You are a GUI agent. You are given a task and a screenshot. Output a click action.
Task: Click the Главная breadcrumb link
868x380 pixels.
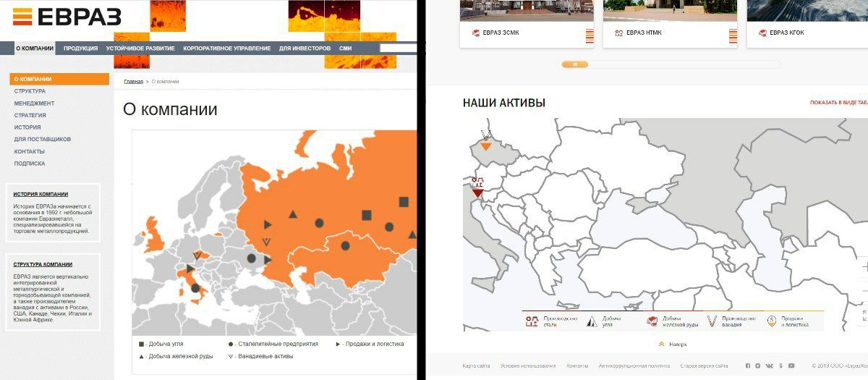[133, 81]
